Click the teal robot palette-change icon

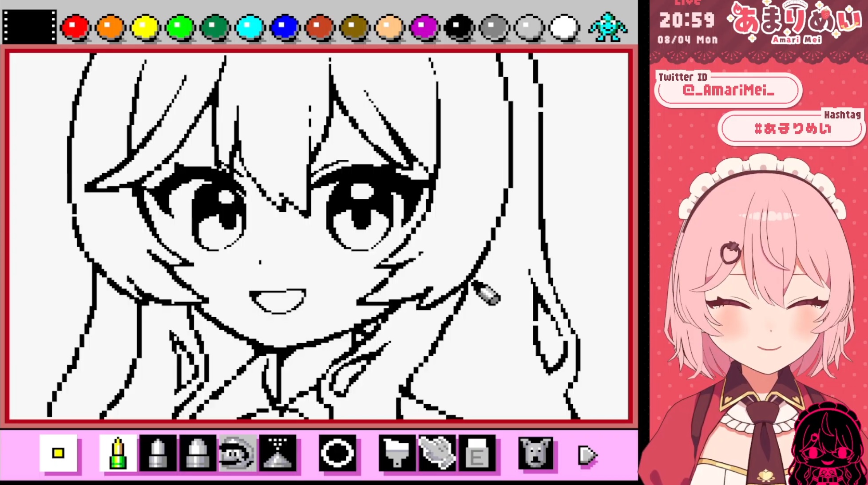[x=608, y=28]
